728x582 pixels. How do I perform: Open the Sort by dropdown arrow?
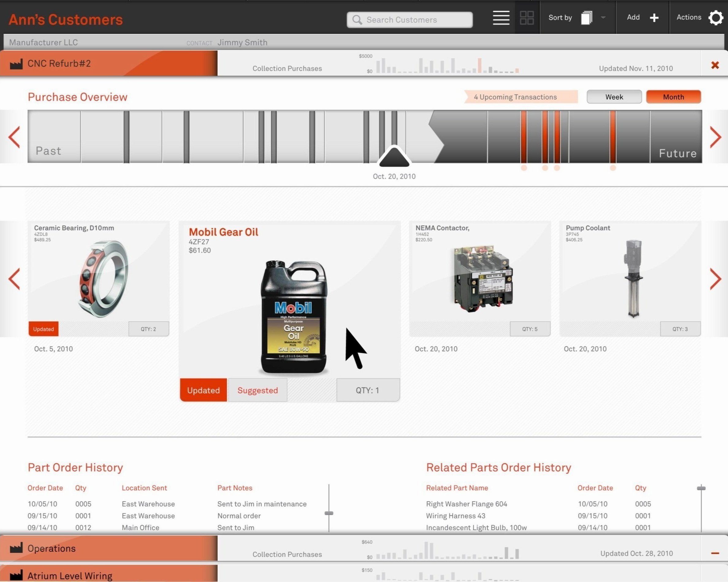click(603, 17)
